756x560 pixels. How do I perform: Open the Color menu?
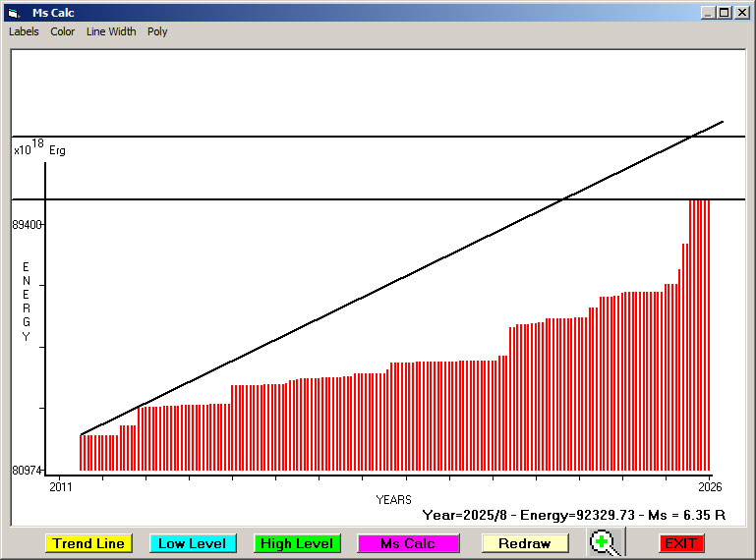63,31
